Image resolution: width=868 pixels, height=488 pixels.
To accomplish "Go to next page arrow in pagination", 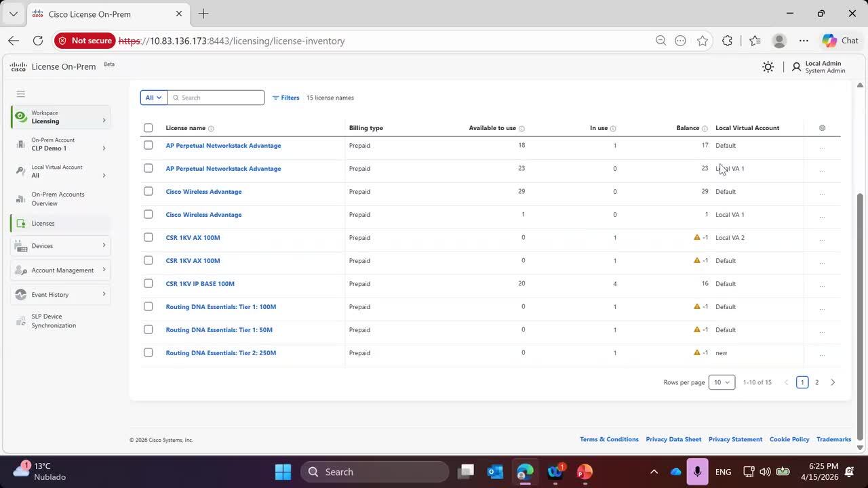I will 833,382.
